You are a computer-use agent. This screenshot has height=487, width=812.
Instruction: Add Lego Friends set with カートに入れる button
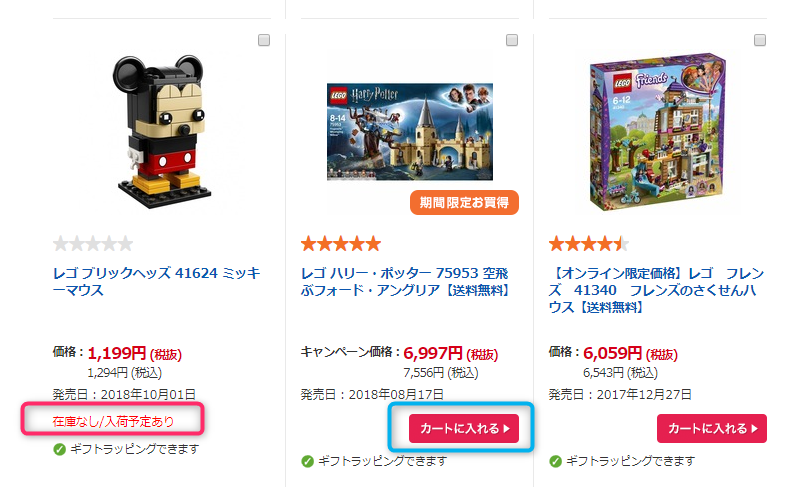click(x=712, y=428)
